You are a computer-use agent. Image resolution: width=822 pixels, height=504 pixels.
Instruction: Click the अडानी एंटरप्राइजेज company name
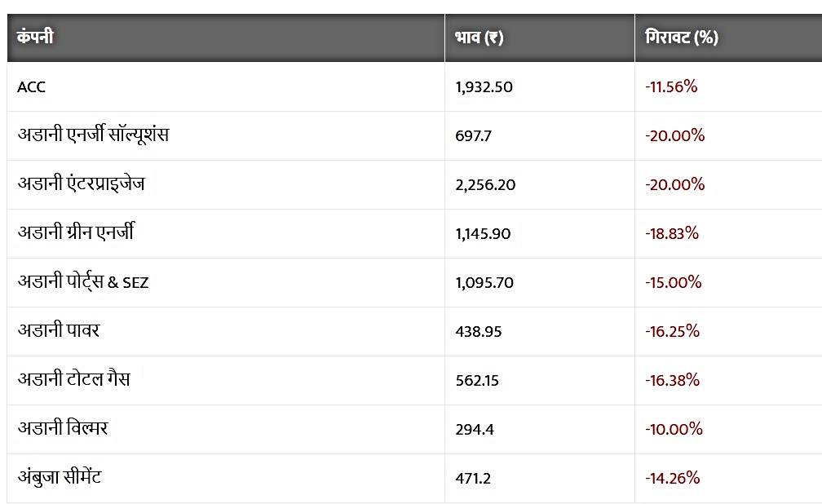(x=86, y=184)
